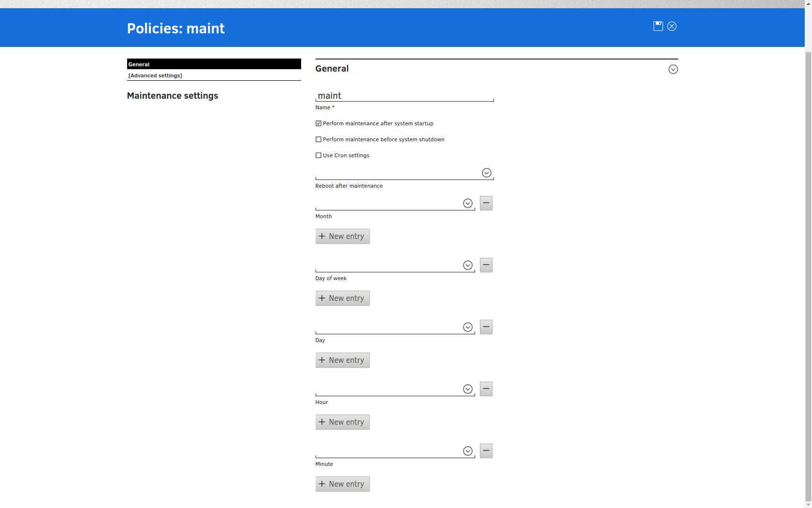The height and width of the screenshot is (508, 812).
Task: Uncheck Perform maintenance after system startup
Action: (319, 123)
